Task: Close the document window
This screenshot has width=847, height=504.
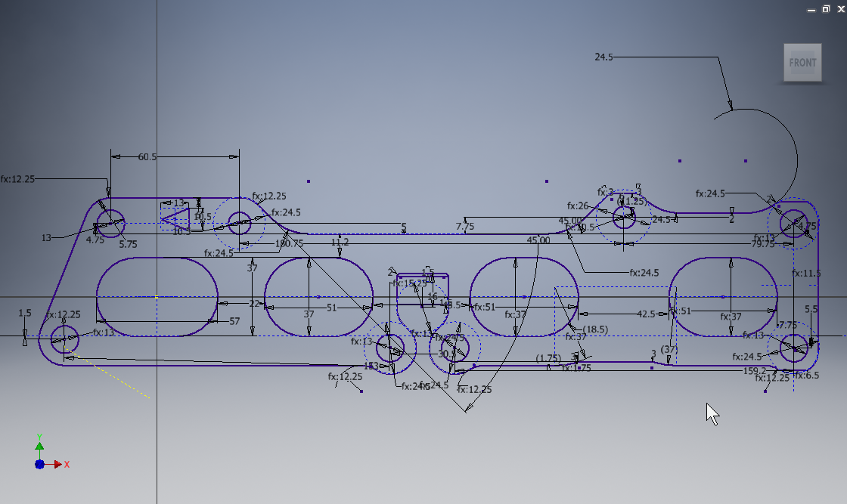Action: pos(841,9)
